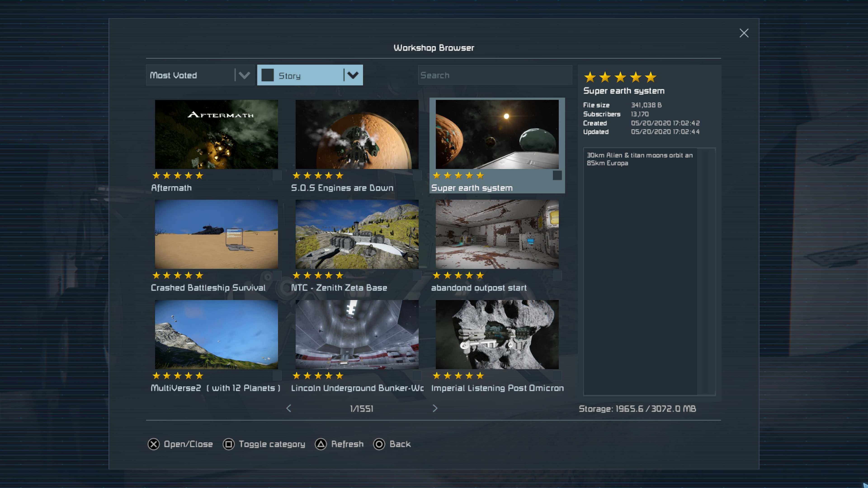Image resolution: width=868 pixels, height=488 pixels.
Task: Select the Crashed Battleship Survival title
Action: pyautogui.click(x=208, y=288)
